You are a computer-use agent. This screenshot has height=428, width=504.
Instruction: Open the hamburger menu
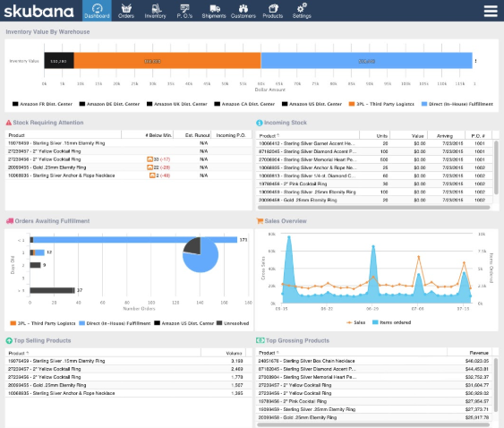(x=491, y=11)
